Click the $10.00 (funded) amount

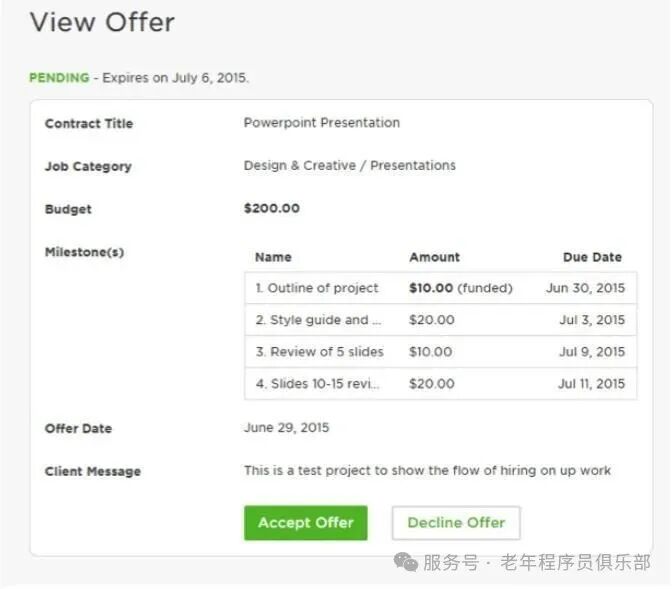point(460,288)
